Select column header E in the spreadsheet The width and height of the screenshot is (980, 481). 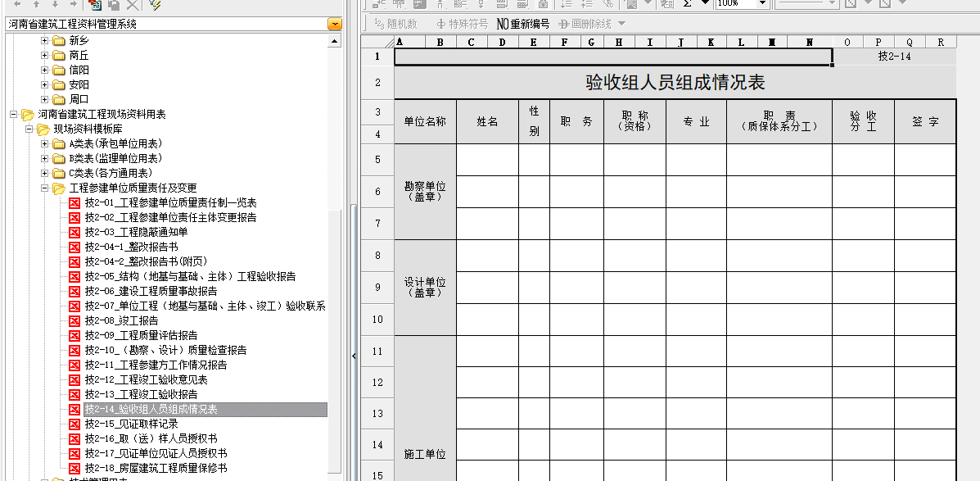point(534,42)
